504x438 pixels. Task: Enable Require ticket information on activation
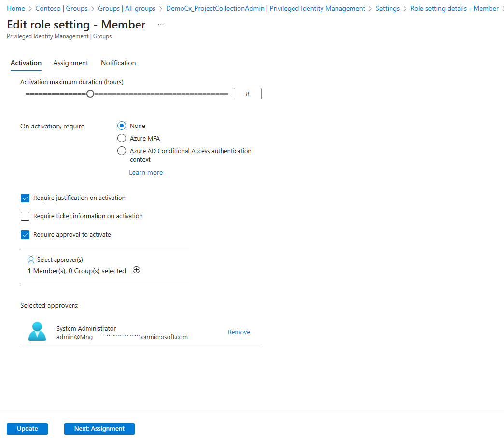(26, 216)
